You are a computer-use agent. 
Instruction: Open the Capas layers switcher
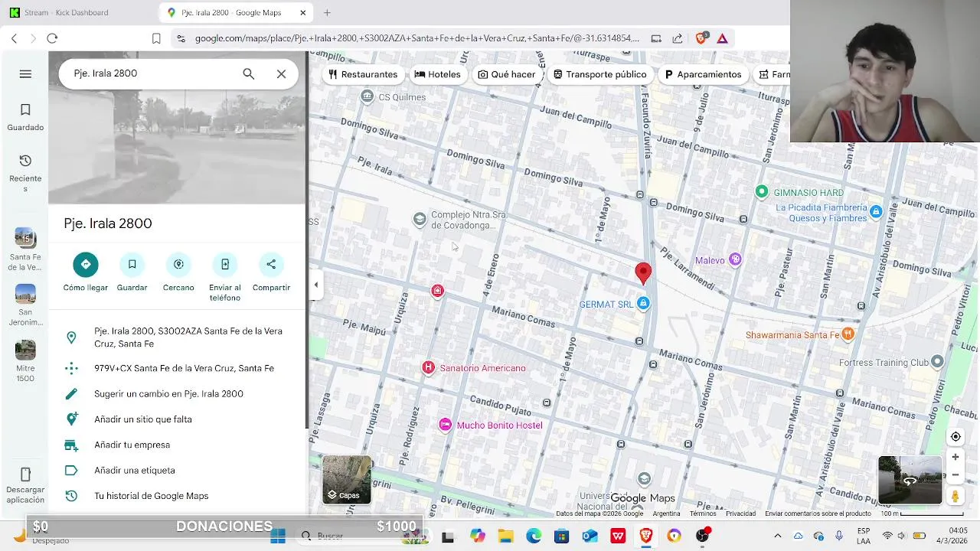coord(347,480)
